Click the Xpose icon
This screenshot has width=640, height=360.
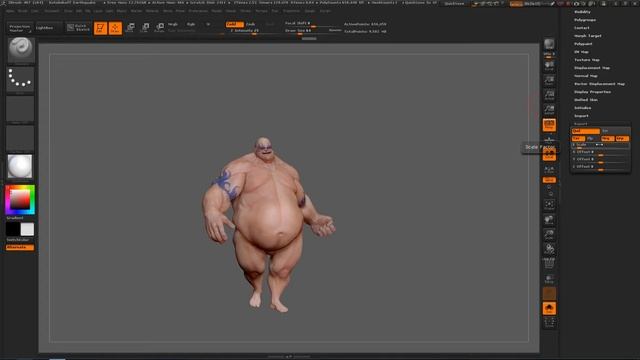[549, 323]
